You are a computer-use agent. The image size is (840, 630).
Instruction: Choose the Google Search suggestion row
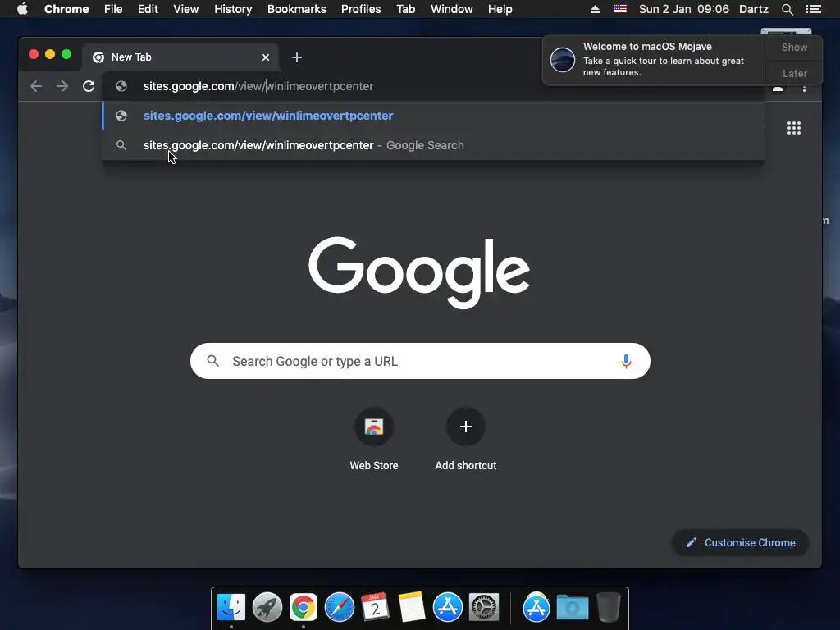point(433,145)
